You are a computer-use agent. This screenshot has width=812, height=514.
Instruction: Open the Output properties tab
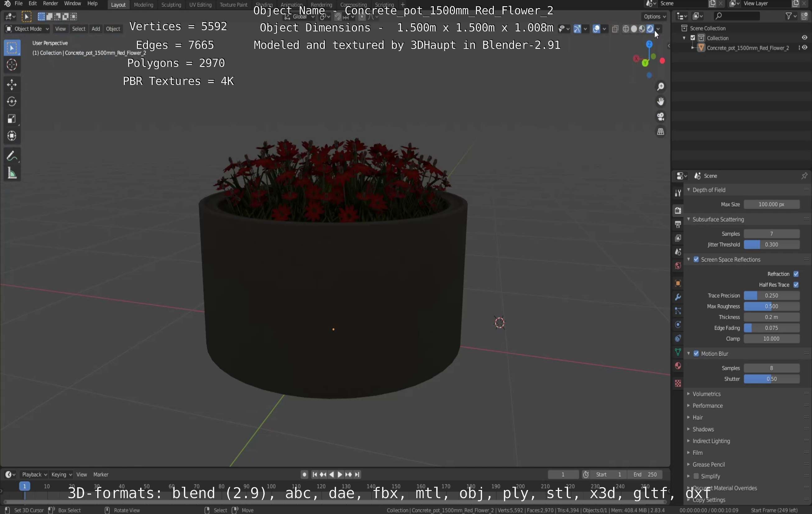678,225
